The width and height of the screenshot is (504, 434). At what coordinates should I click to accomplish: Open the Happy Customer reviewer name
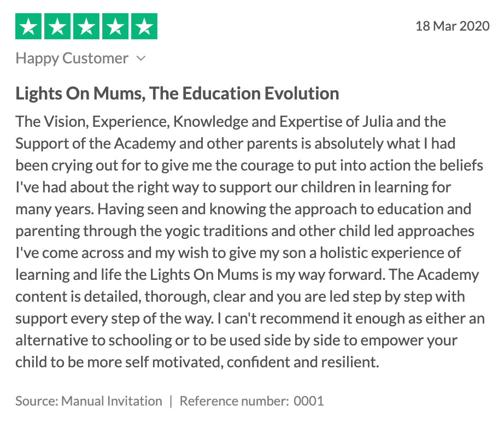[x=72, y=58]
